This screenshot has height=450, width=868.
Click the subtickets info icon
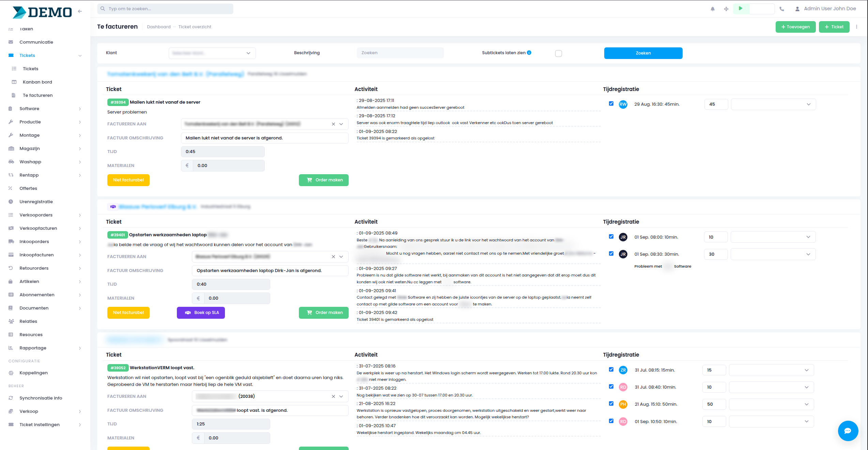(529, 52)
